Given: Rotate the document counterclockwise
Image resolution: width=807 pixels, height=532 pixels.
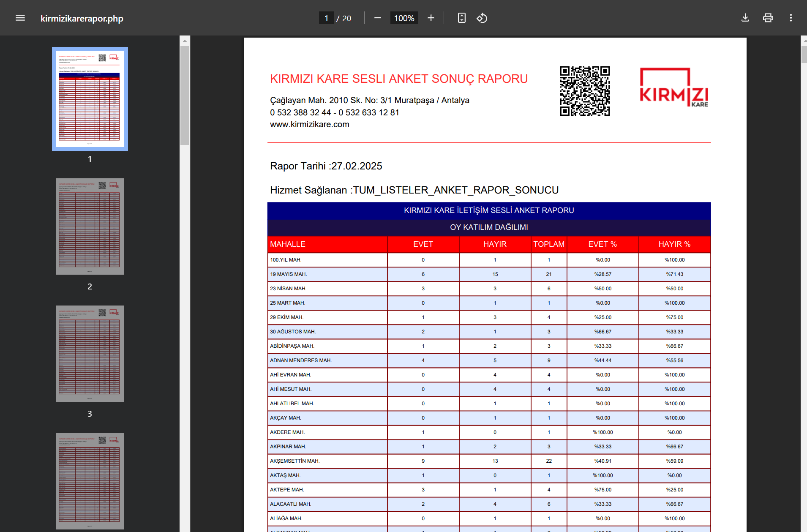Looking at the screenshot, I should click(482, 18).
